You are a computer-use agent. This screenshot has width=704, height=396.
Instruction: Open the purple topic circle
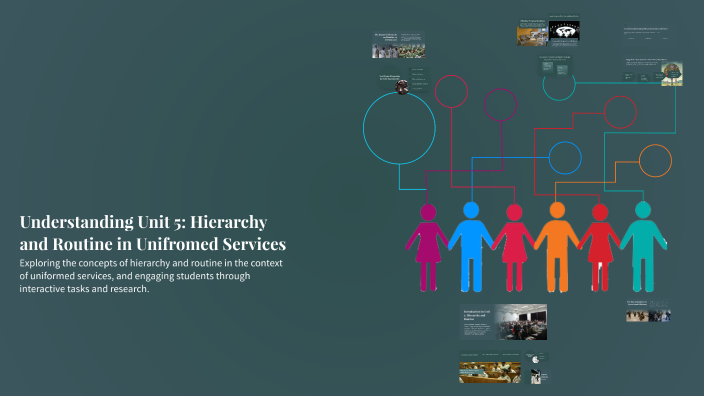(x=501, y=105)
